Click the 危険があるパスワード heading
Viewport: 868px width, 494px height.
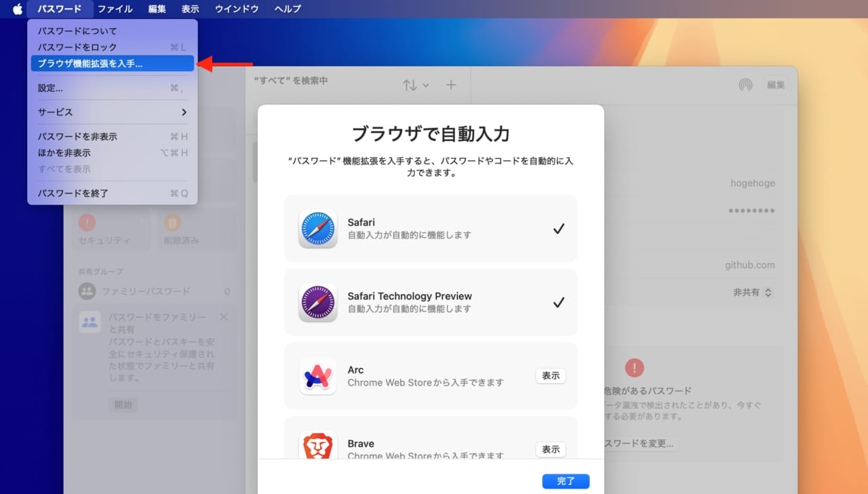point(648,391)
